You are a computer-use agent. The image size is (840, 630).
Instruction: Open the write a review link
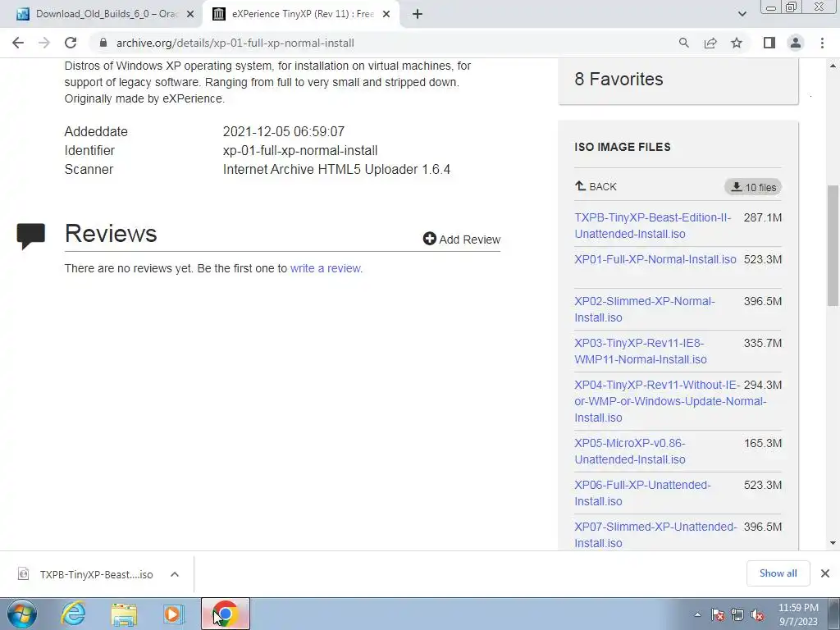point(326,268)
